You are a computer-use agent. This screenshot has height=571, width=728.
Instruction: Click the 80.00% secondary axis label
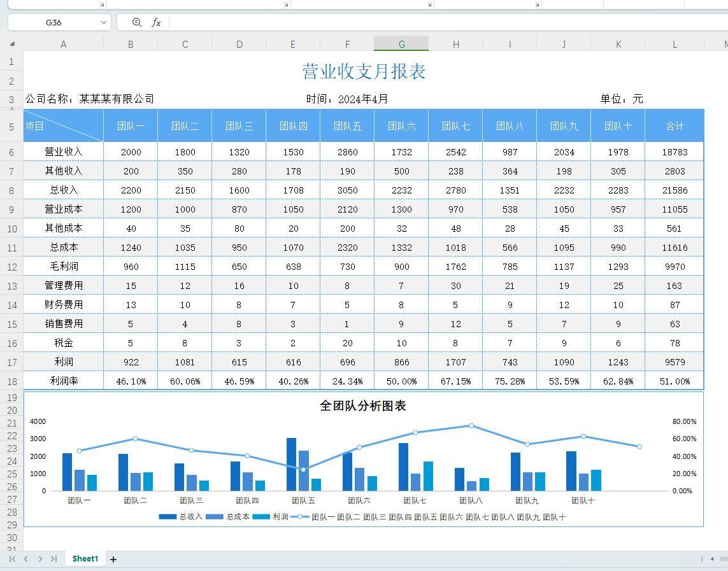point(684,421)
